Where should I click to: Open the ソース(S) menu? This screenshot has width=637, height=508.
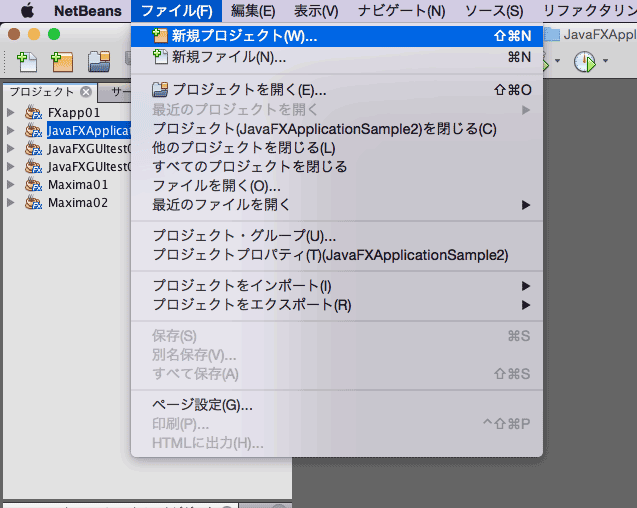(x=494, y=11)
